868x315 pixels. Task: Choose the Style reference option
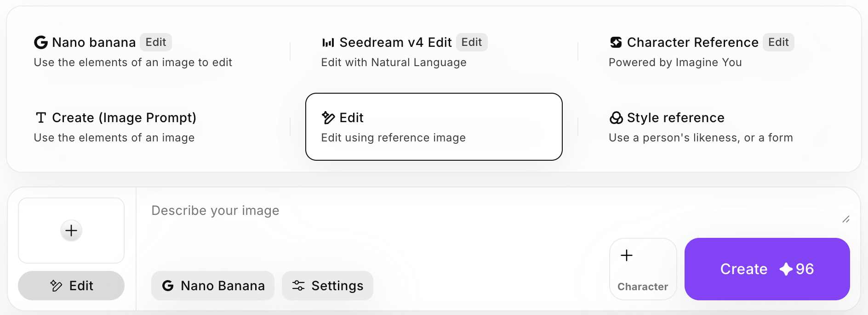click(701, 127)
